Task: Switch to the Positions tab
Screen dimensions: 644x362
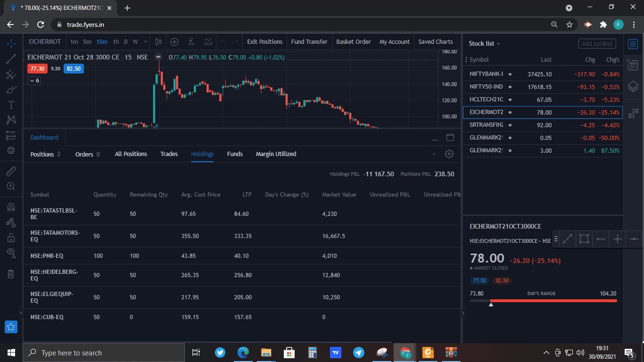Action: [45, 154]
